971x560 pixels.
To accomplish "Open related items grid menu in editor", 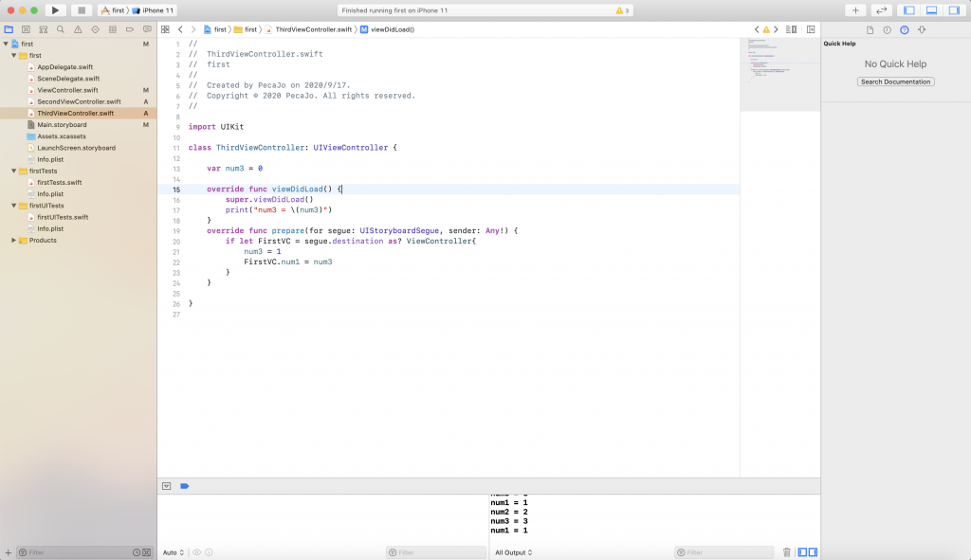I will coord(165,29).
